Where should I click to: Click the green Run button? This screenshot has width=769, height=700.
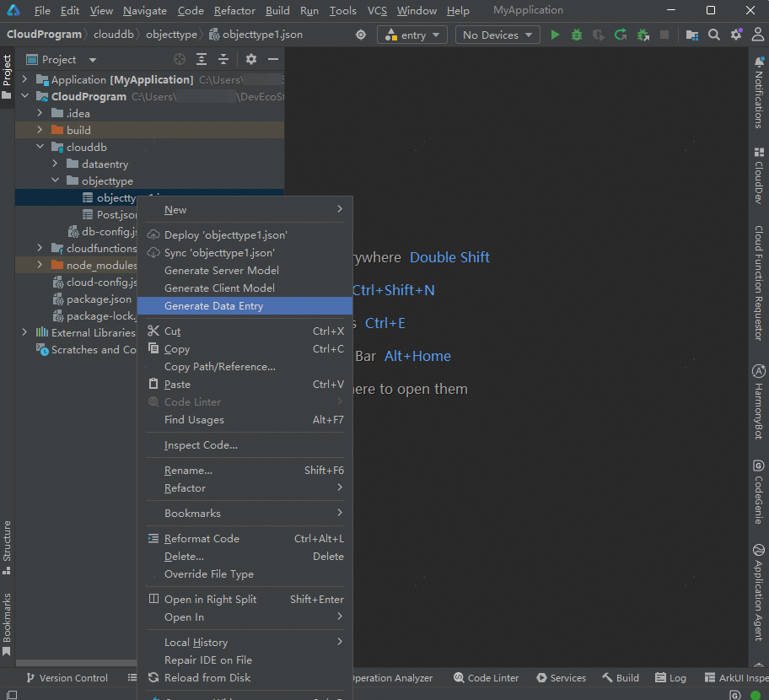point(555,35)
